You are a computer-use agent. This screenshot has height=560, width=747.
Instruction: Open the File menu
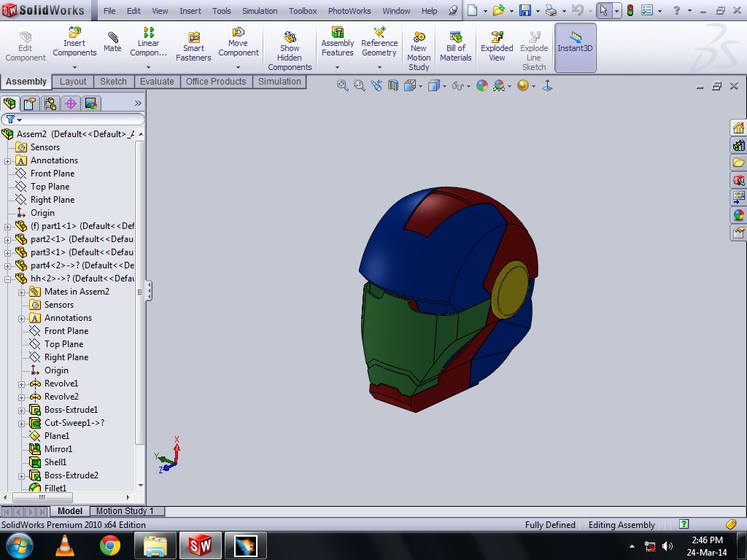pyautogui.click(x=109, y=11)
